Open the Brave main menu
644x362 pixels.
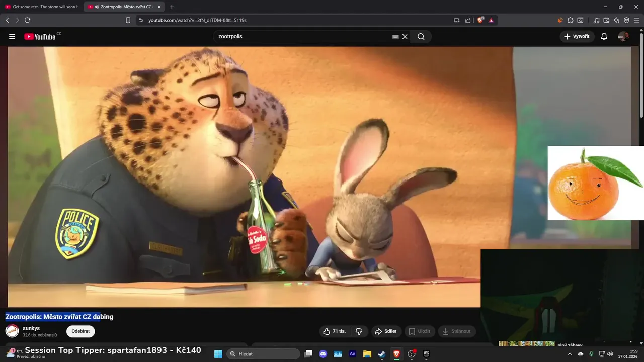[x=636, y=20]
